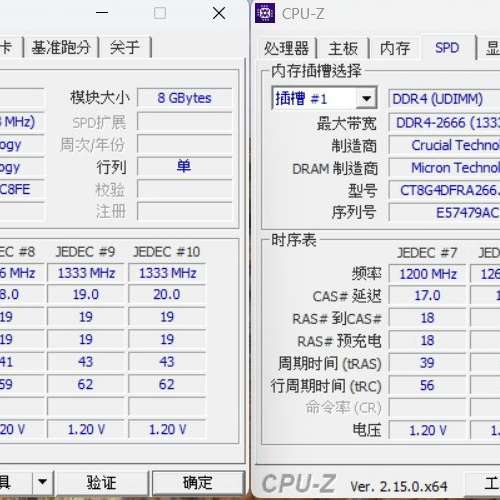The image size is (500, 500).
Task: Click the JEDEC #7 CAS latency 17.0
Action: [x=428, y=296]
